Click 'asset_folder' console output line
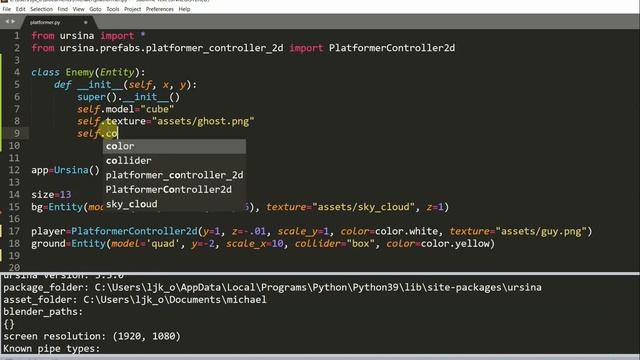 pos(135,300)
